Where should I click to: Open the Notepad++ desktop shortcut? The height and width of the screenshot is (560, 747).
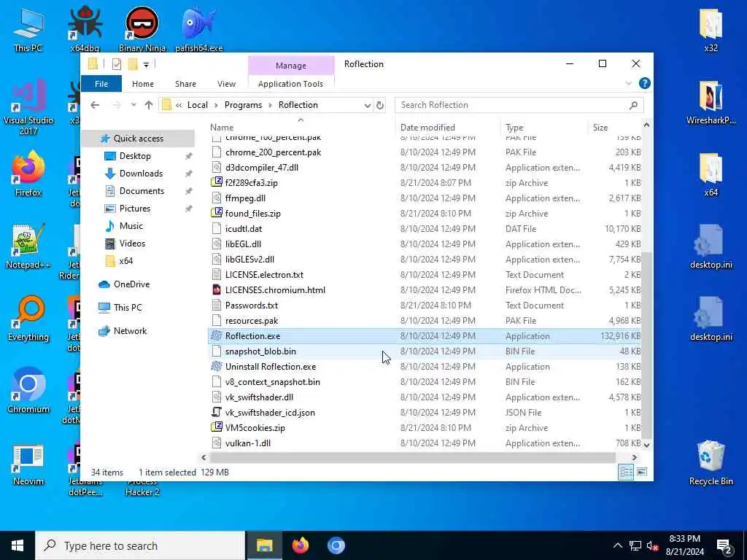coord(28,246)
